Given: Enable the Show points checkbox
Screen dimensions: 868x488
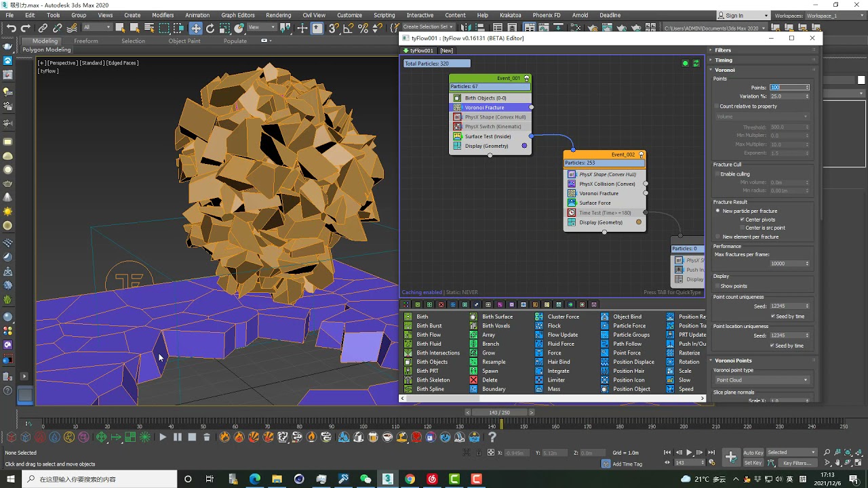Looking at the screenshot, I should click(717, 286).
